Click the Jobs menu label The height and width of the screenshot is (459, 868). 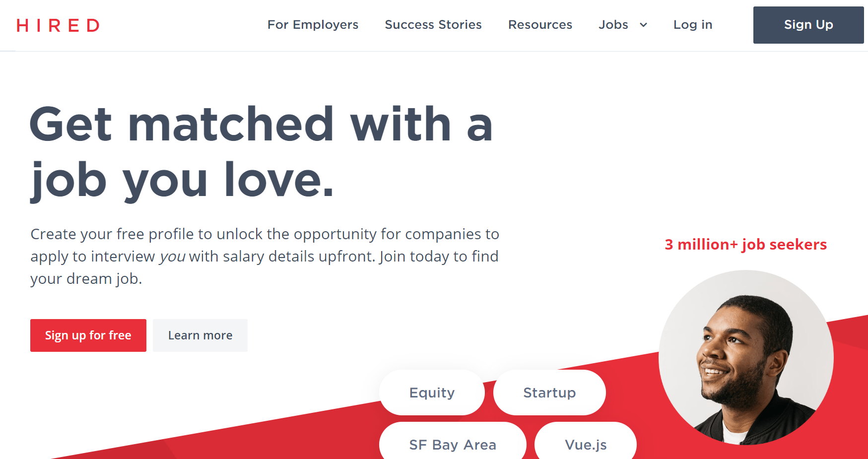coord(613,25)
